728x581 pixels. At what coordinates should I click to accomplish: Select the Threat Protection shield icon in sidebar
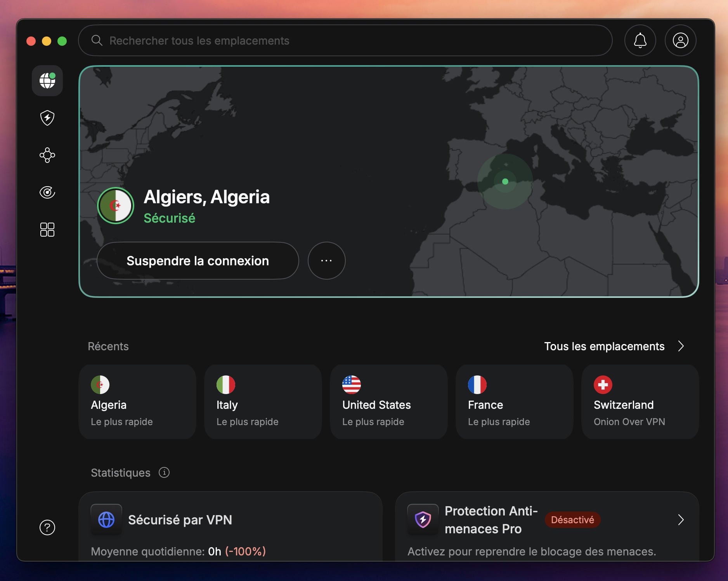coord(47,118)
